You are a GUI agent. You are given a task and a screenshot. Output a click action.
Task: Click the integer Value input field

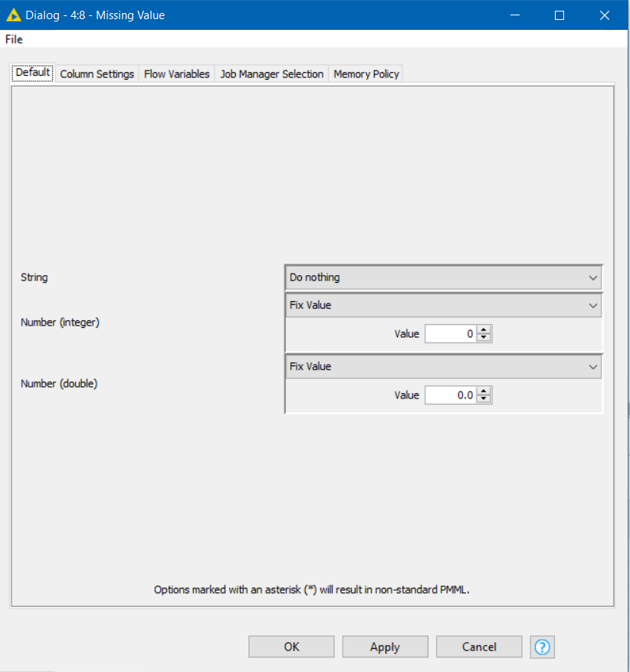pyautogui.click(x=451, y=334)
